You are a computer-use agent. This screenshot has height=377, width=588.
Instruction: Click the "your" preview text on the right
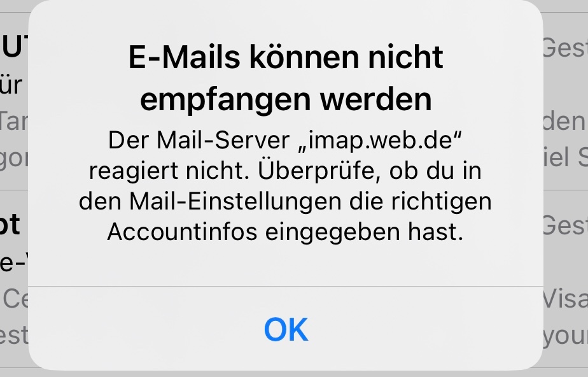[565, 336]
